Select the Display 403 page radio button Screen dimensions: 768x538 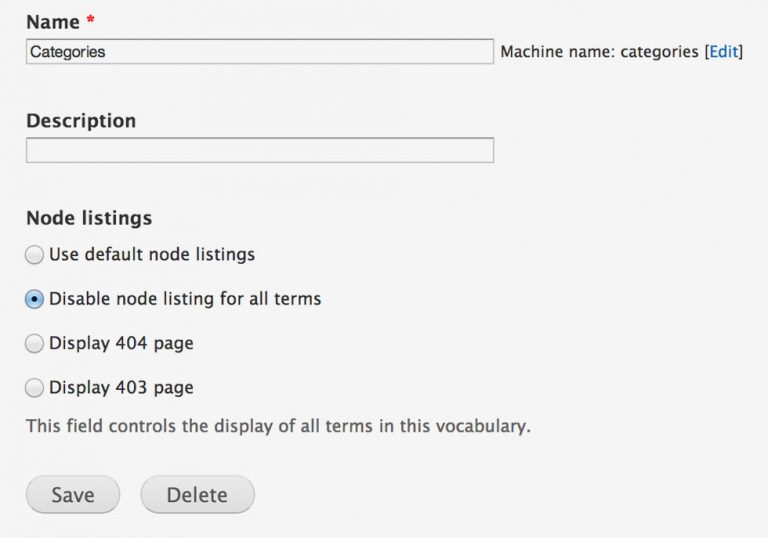[x=35, y=387]
